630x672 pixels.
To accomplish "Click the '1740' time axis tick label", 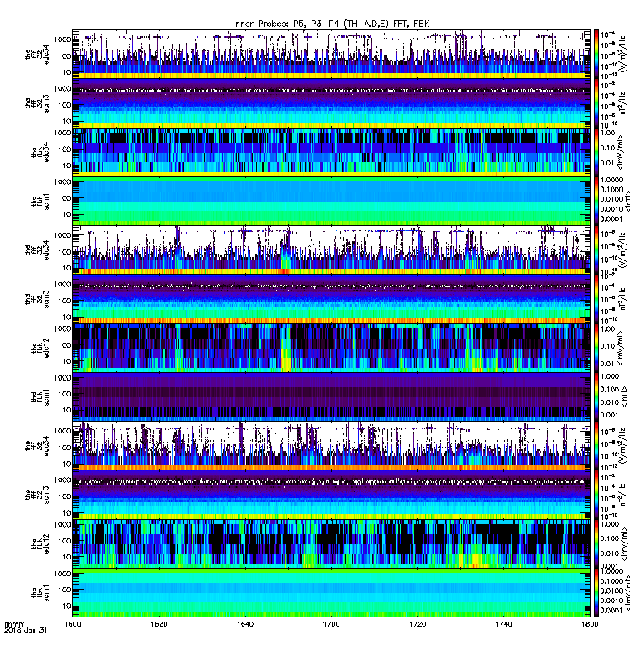I will (x=503, y=624).
